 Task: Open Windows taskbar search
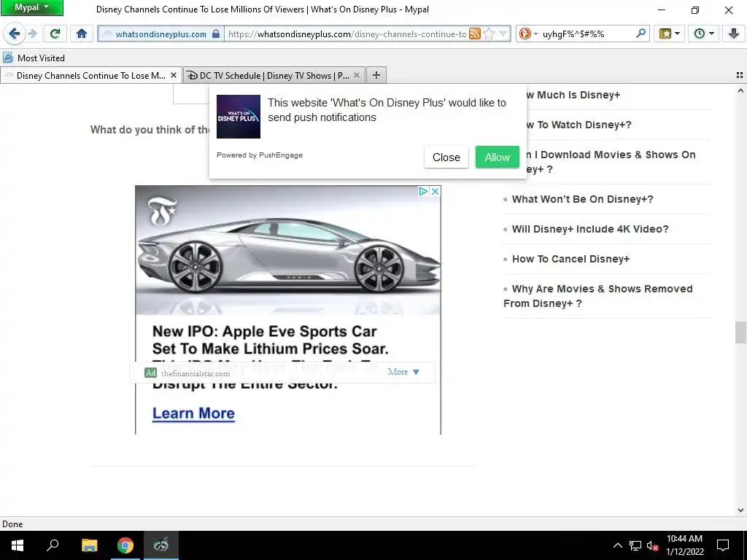point(53,545)
